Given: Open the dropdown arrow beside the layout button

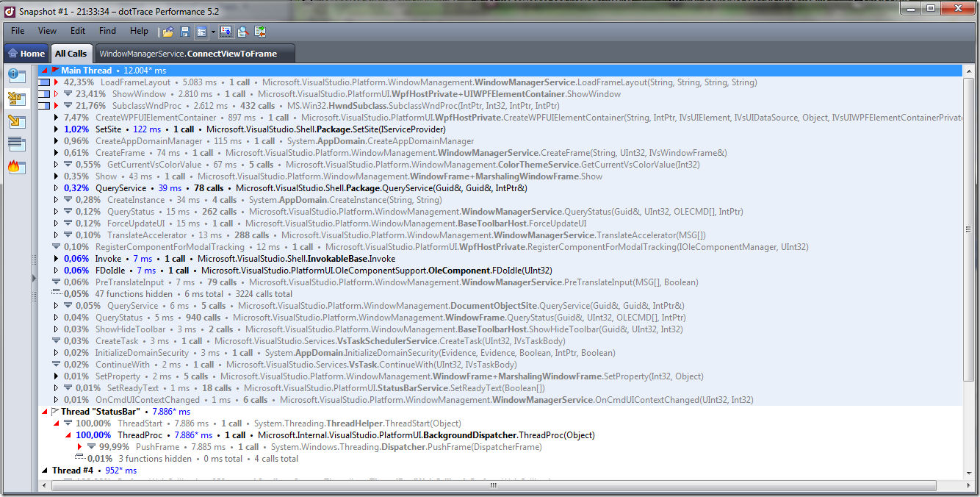Looking at the screenshot, I should click(x=213, y=32).
